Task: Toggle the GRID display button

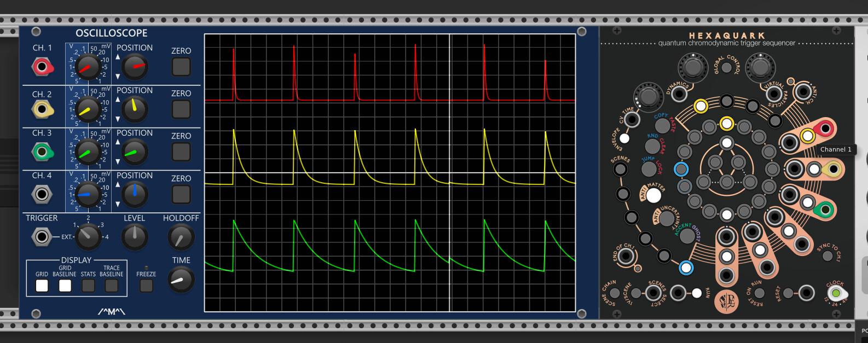Action: coord(42,286)
